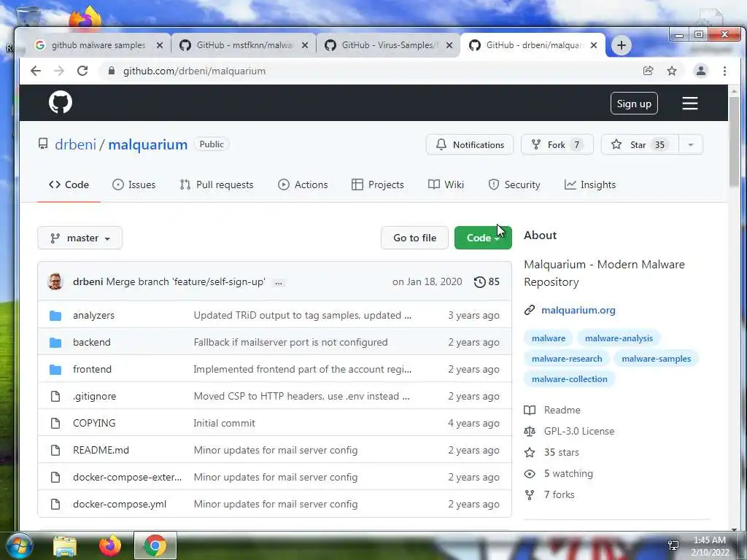This screenshot has height=560, width=747.
Task: Open Chrome three-dot menu
Action: pyautogui.click(x=724, y=71)
